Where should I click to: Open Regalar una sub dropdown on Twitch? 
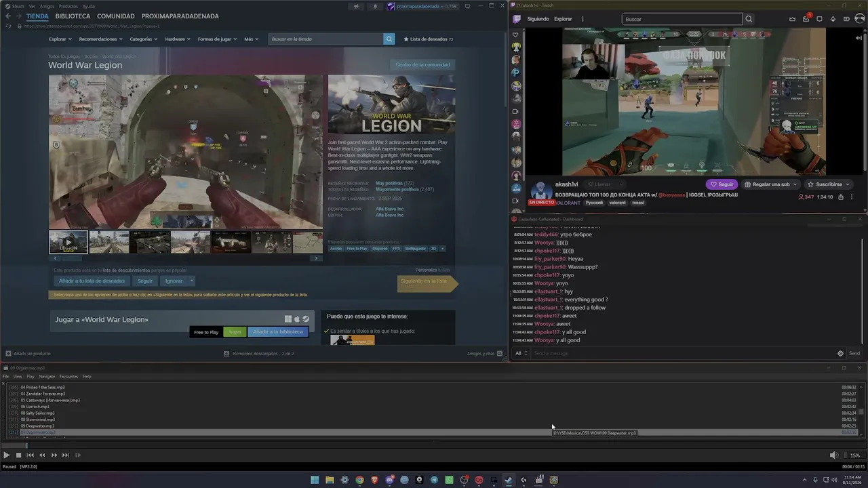pyautogui.click(x=770, y=184)
